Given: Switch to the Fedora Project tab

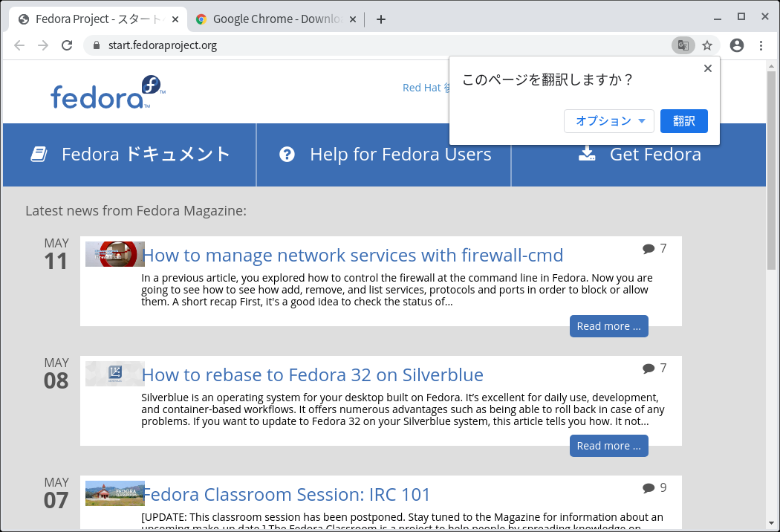Looking at the screenshot, I should [x=98, y=19].
